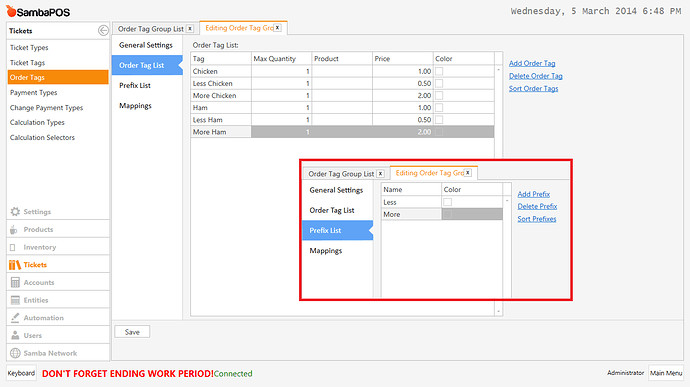690x387 pixels.
Task: Click the Price column header
Action: (403, 59)
